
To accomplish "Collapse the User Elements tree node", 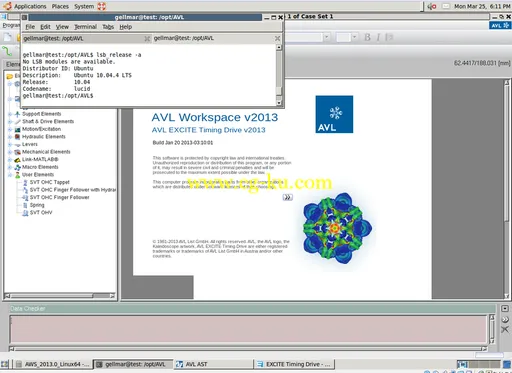I will [x=10, y=175].
